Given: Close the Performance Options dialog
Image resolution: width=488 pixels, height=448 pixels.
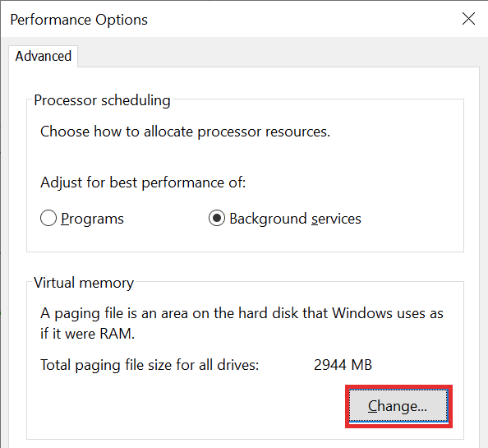Looking at the screenshot, I should coord(468,19).
